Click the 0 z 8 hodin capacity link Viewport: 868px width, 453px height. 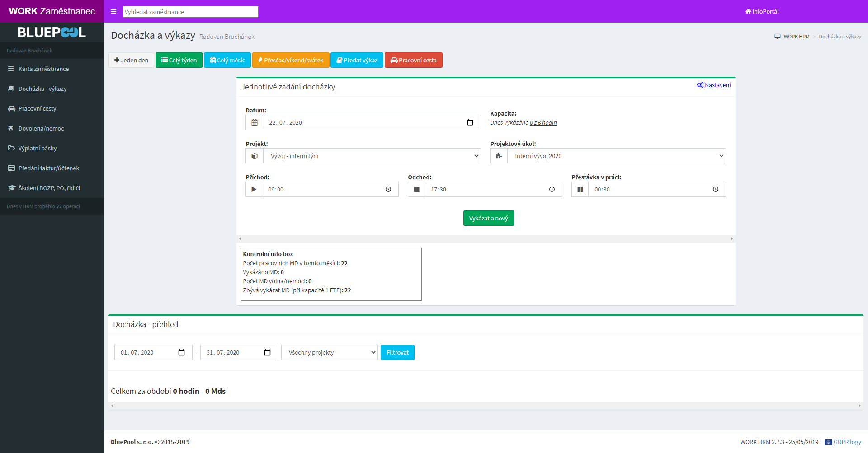543,123
